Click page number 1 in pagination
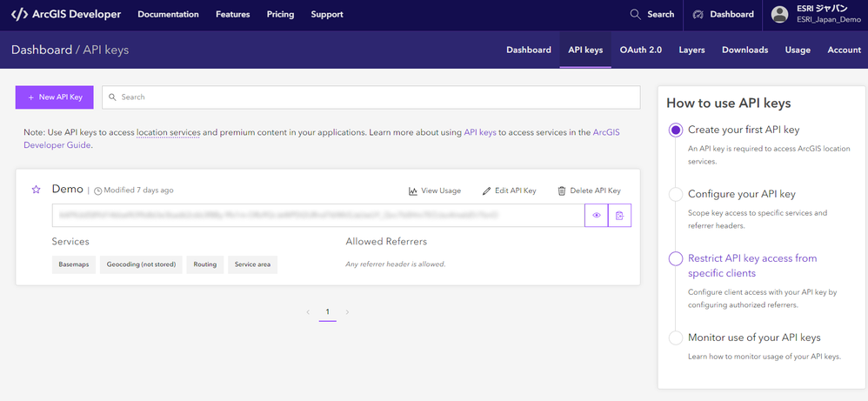Viewport: 868px width, 401px height. click(328, 311)
